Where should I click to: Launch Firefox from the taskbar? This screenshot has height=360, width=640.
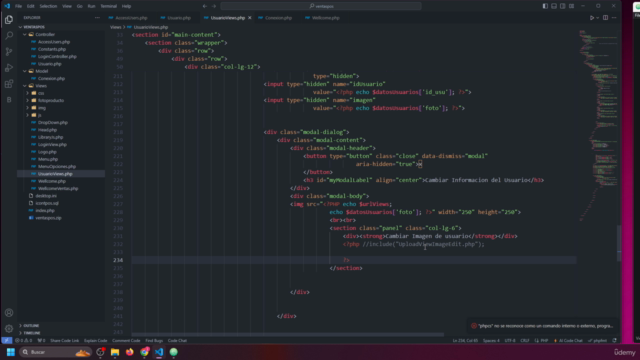coord(129,352)
